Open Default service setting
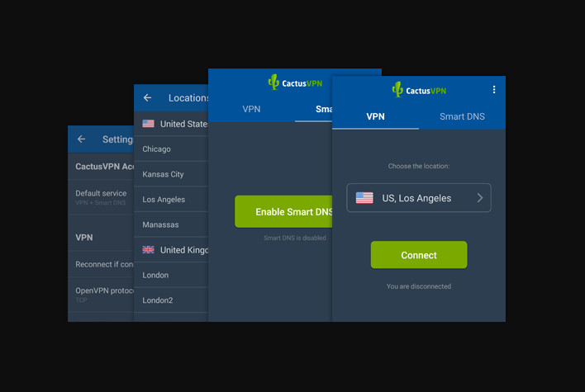The width and height of the screenshot is (585, 392). (101, 197)
